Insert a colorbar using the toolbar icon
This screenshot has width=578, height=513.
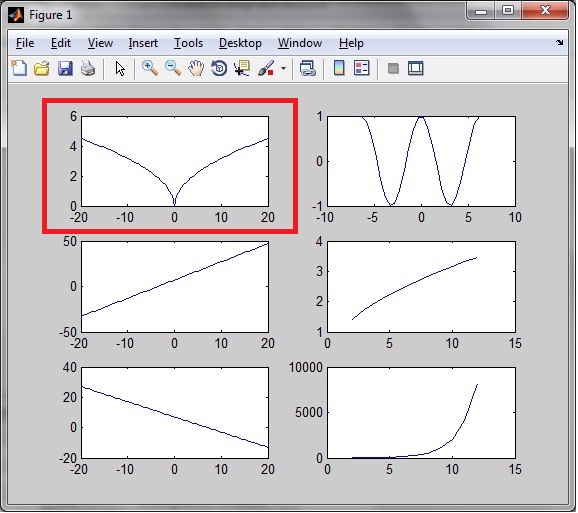tap(339, 68)
